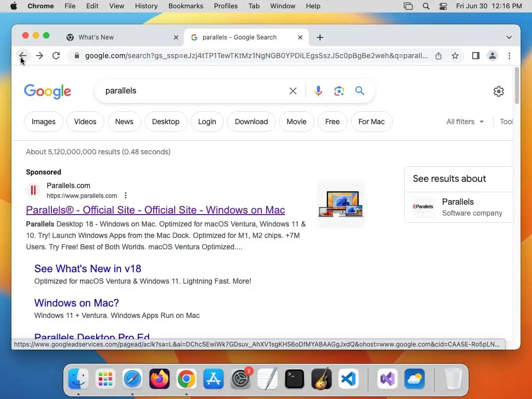The image size is (532, 399).
Task: Open Launchpad in the Dock
Action: pos(105,379)
